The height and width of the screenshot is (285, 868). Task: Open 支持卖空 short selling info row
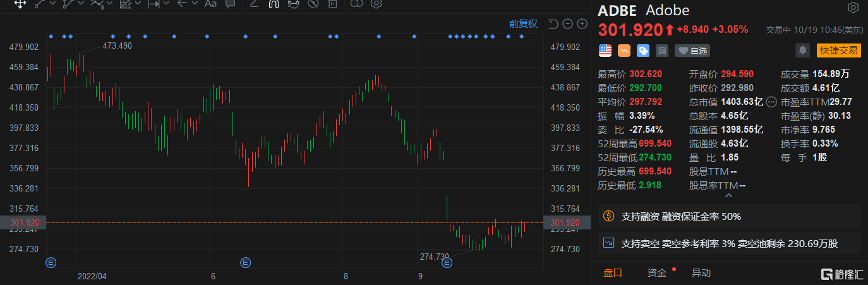(730, 243)
